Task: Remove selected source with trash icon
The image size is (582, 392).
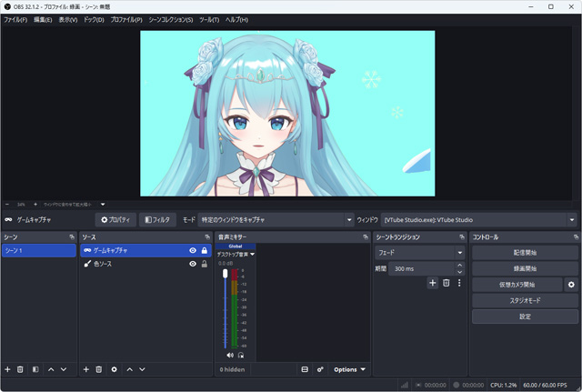Action: (x=99, y=369)
